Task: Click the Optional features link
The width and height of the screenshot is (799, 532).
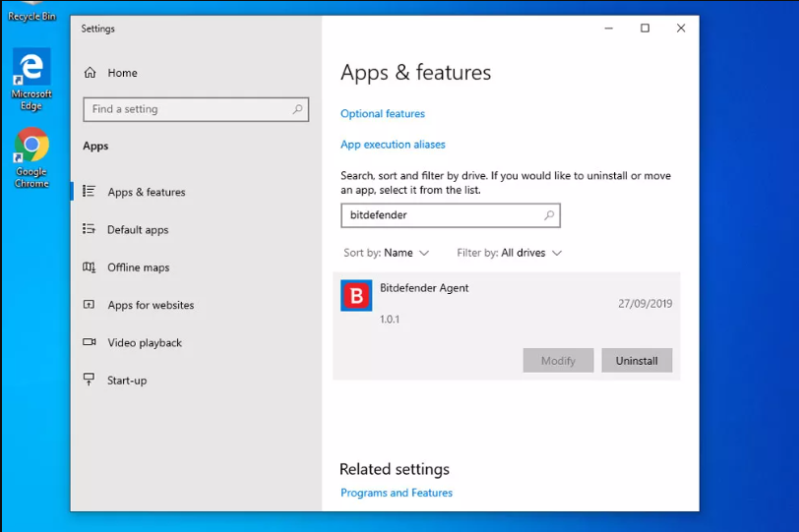Action: [383, 113]
